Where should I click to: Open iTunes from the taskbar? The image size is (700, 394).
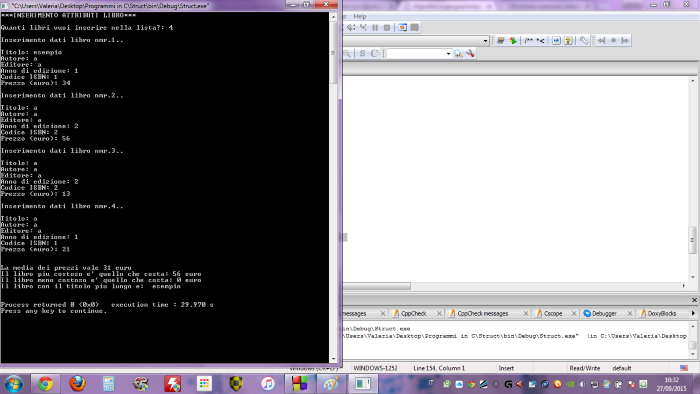pos(267,384)
